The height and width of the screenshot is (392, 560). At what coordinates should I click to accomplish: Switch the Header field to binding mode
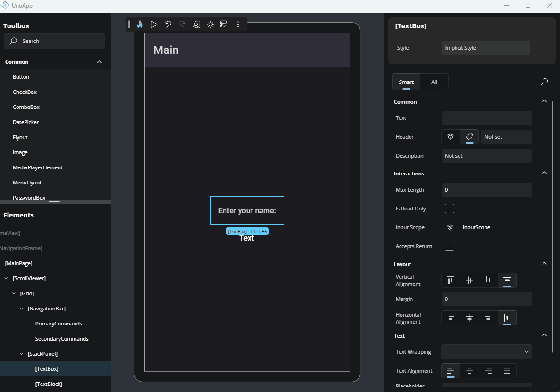coord(450,137)
